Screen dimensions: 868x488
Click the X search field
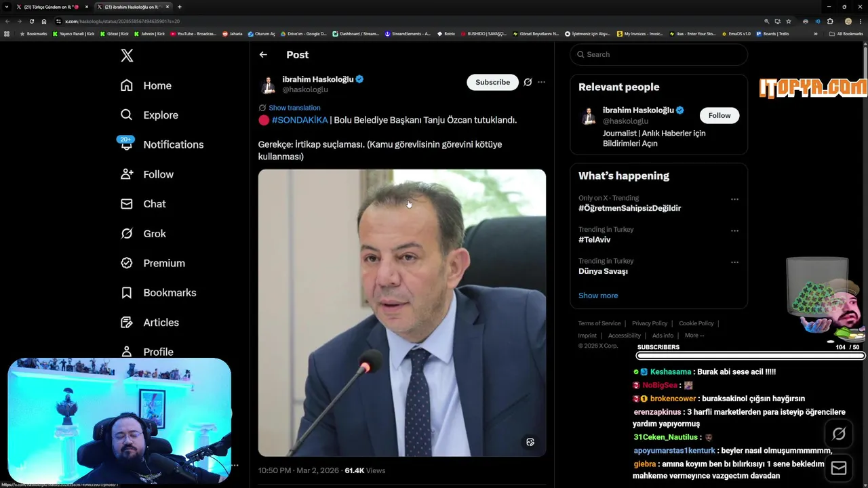pyautogui.click(x=659, y=54)
